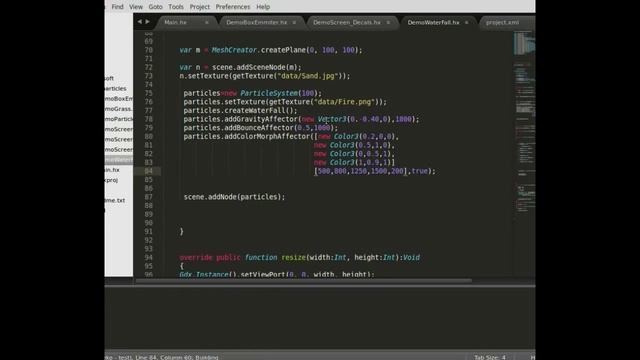Viewport: 640px width, 360px height.
Task: Click the next tab right arrow
Action: tap(147, 22)
